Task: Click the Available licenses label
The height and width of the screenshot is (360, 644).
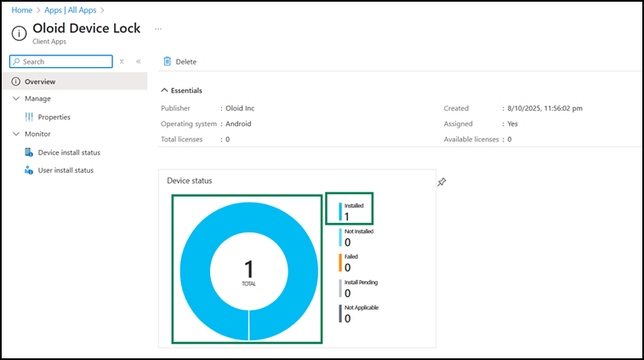Action: [x=471, y=140]
